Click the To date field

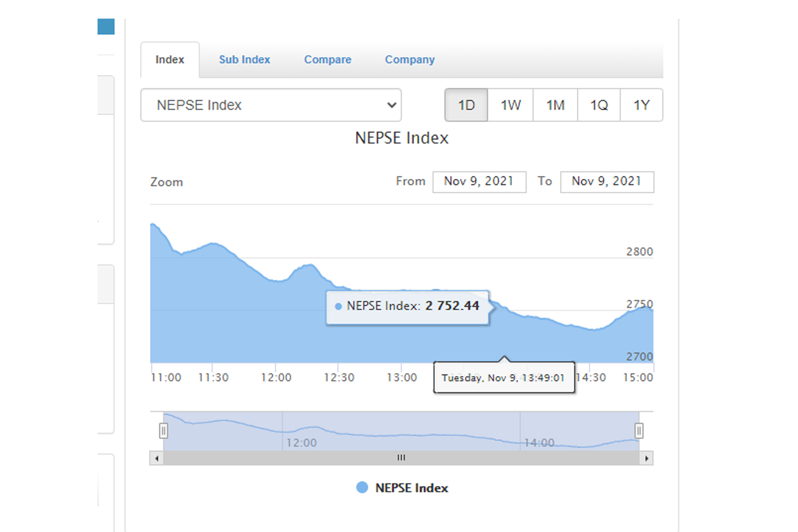point(606,182)
